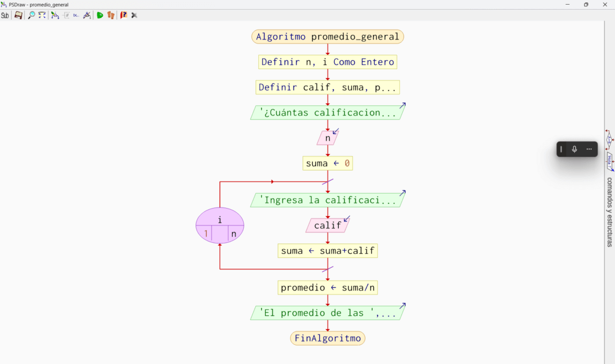Toggle Nassi-Shneiderman diagram view

coord(66,16)
